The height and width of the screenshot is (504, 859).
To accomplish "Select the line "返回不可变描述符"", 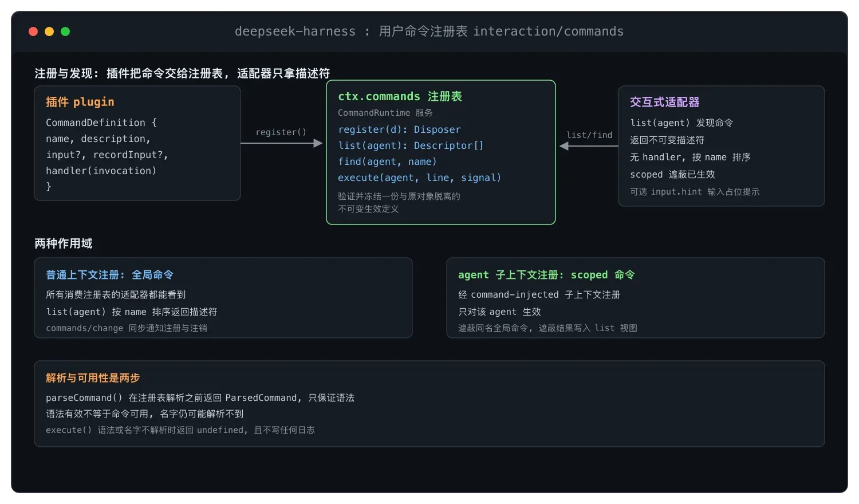I will [667, 140].
